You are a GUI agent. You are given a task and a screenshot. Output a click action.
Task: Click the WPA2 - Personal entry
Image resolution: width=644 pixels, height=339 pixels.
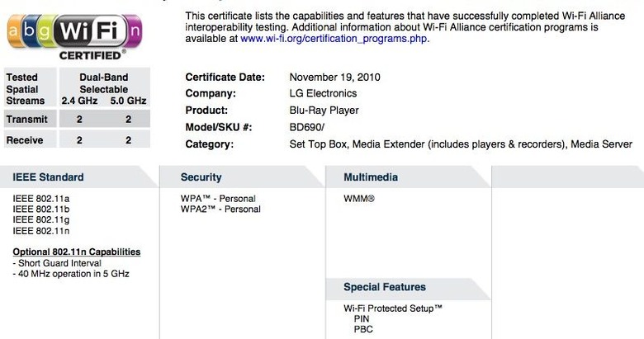pyautogui.click(x=220, y=210)
